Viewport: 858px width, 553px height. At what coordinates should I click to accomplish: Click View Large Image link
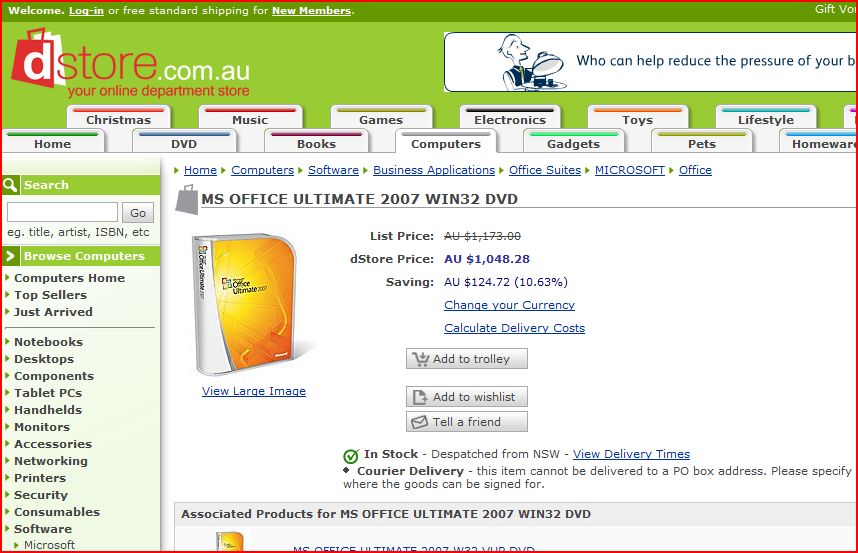click(x=254, y=391)
